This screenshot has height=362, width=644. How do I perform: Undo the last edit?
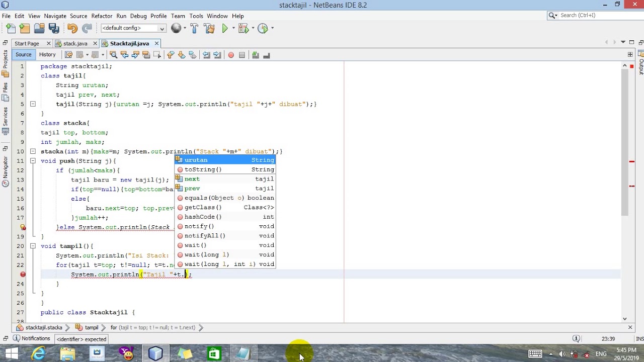coord(72,29)
